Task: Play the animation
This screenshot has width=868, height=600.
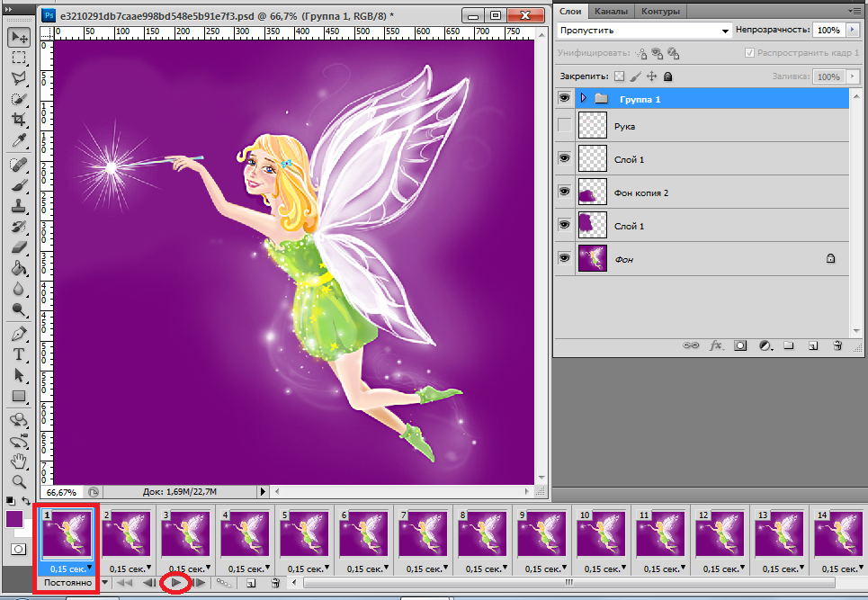Action: pos(176,583)
